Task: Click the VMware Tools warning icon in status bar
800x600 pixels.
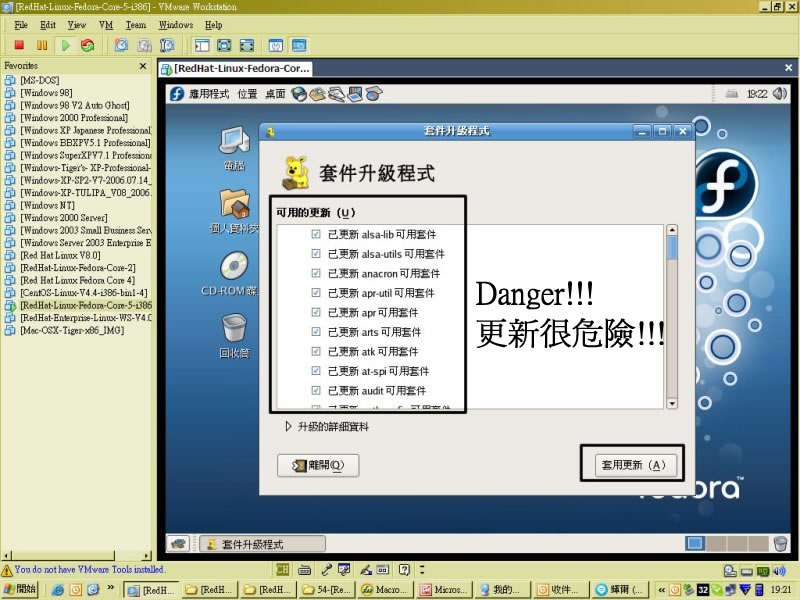Action: [7, 570]
